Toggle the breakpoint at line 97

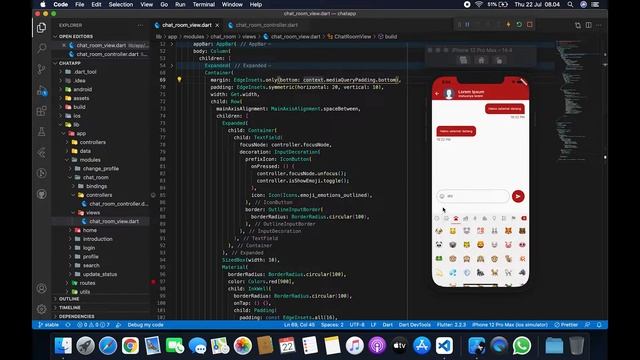click(x=153, y=282)
